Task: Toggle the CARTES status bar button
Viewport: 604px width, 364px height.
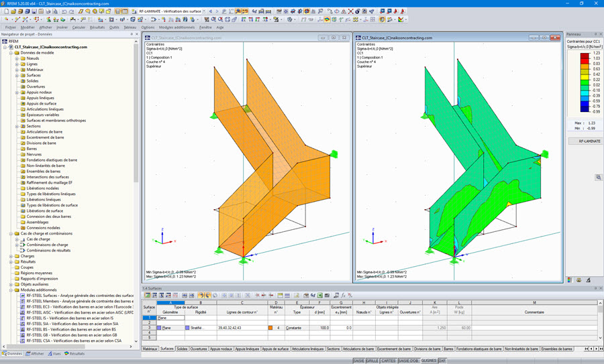Action: click(389, 361)
